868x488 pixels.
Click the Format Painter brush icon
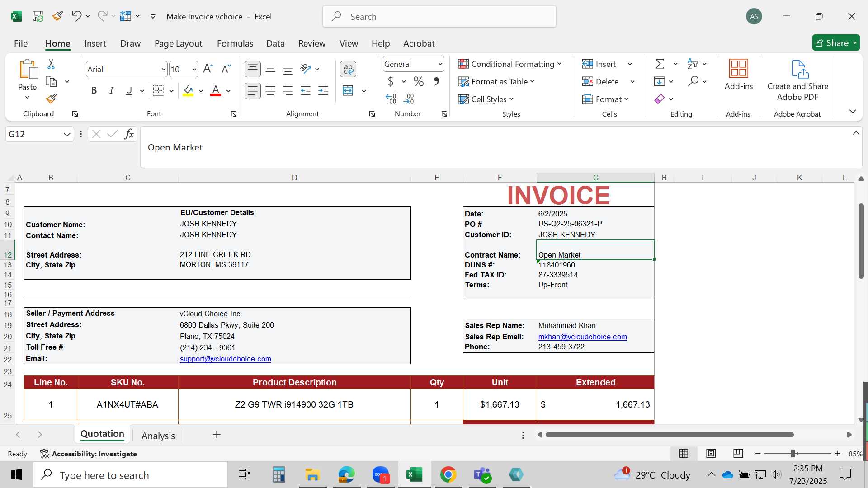tap(51, 99)
